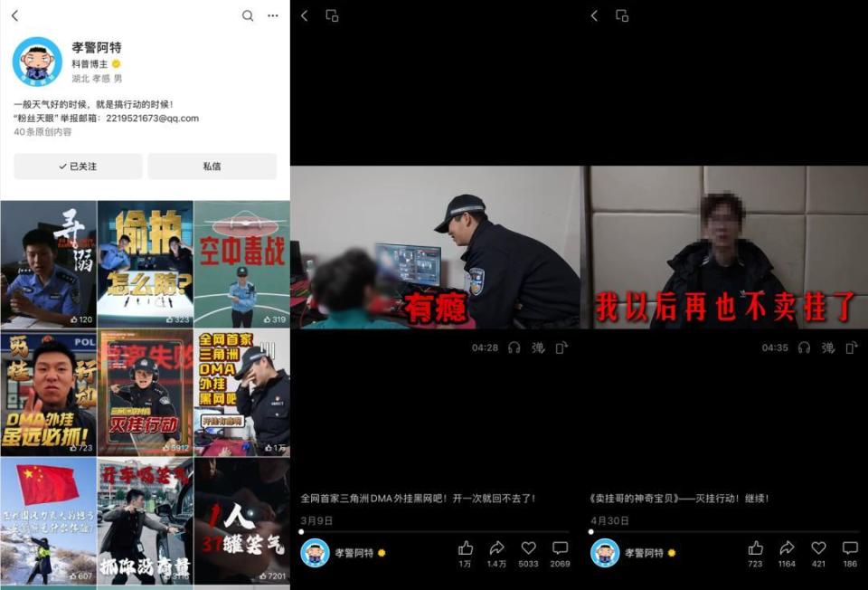
Task: Tap 孝警阿特 name under the 3月9日 video
Action: click(x=354, y=552)
